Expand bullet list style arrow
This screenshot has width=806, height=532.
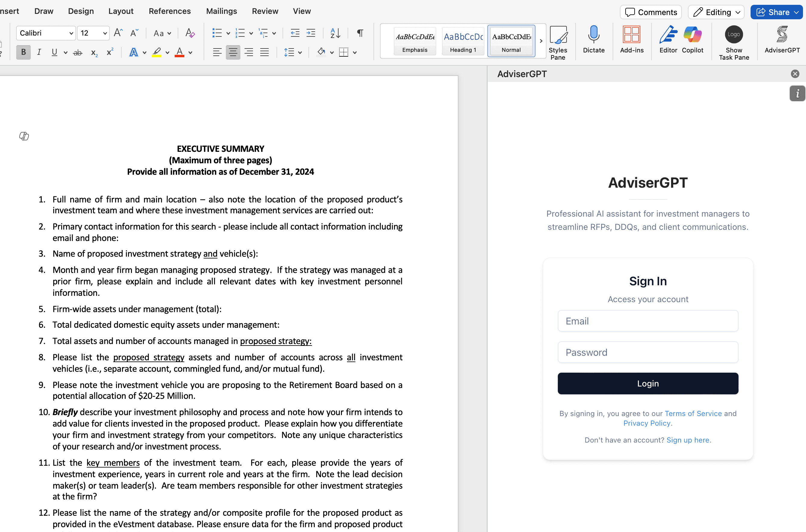(x=228, y=33)
